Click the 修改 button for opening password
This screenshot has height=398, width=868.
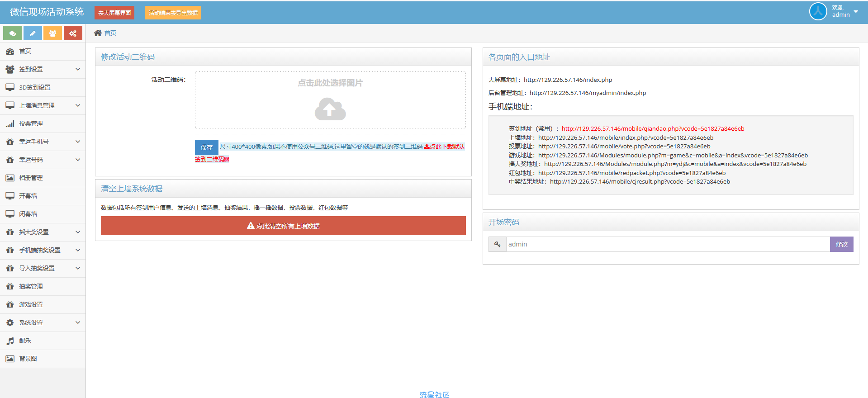pyautogui.click(x=842, y=244)
